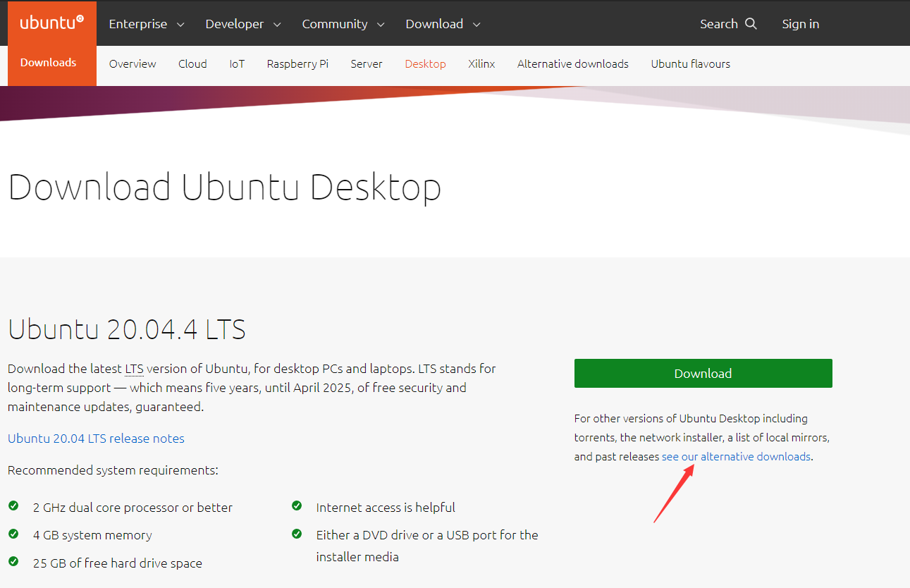The height and width of the screenshot is (588, 910).
Task: Open the Xilinx tab
Action: pyautogui.click(x=481, y=64)
